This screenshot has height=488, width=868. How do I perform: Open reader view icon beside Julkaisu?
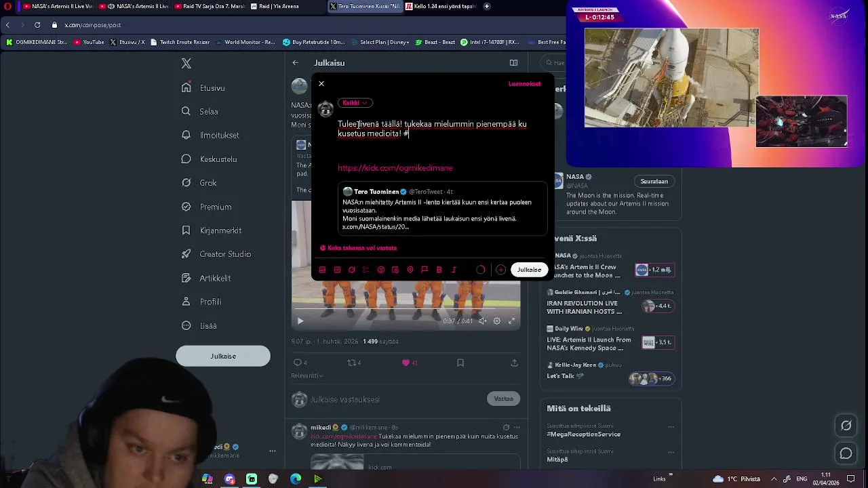click(x=513, y=63)
